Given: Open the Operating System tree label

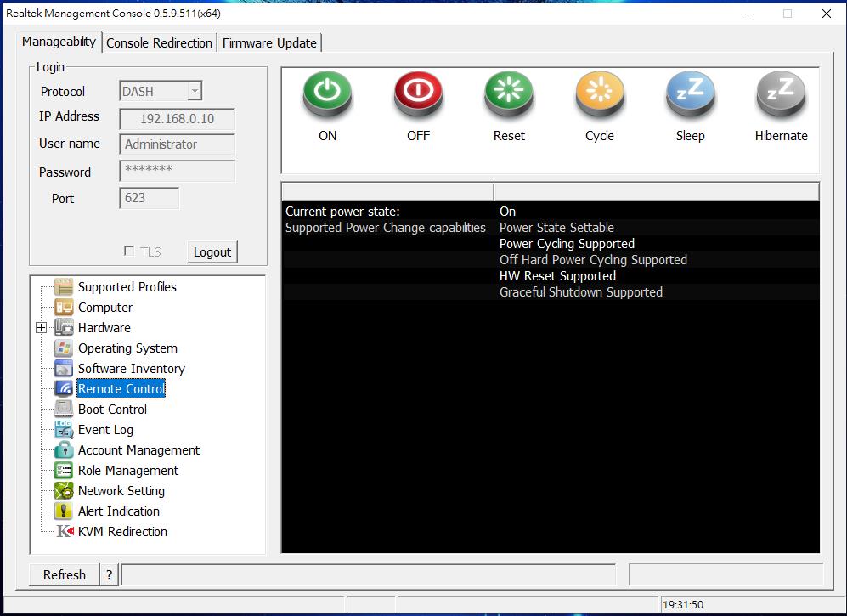Looking at the screenshot, I should coord(127,348).
